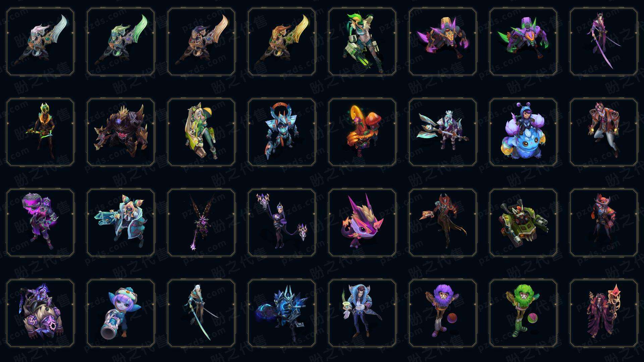Select the purple and green mech beast tile
This screenshot has width=644, height=362.
[x=523, y=42]
